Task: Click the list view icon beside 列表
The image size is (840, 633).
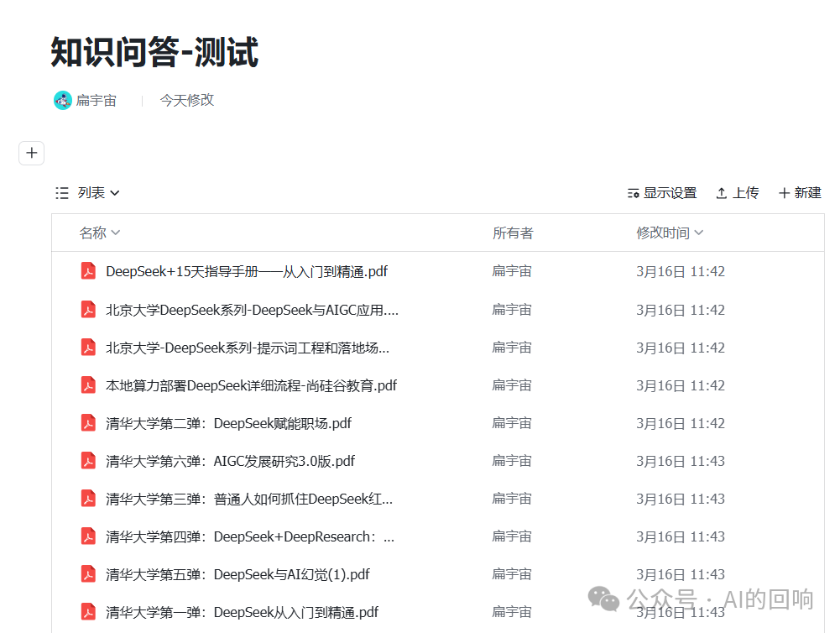Action: 62,193
